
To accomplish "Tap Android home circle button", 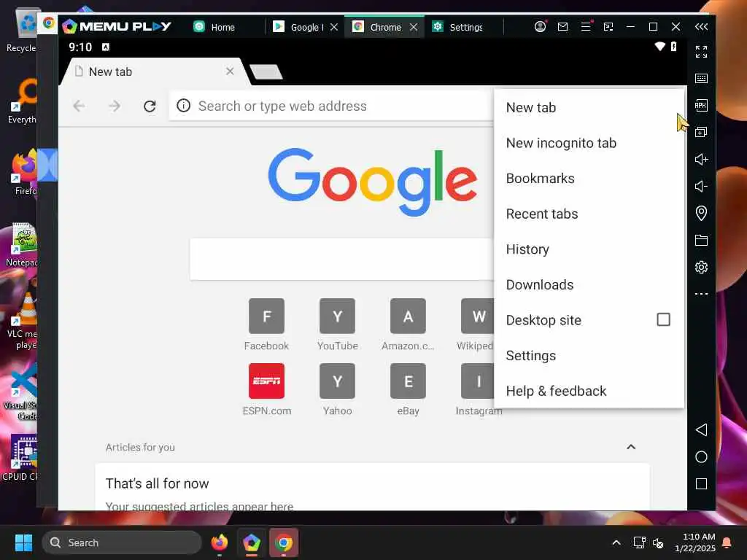I will pos(701,457).
